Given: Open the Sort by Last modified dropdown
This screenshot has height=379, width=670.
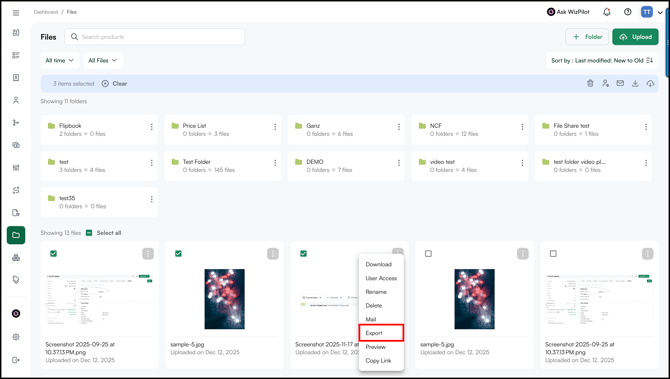Looking at the screenshot, I should pyautogui.click(x=602, y=60).
